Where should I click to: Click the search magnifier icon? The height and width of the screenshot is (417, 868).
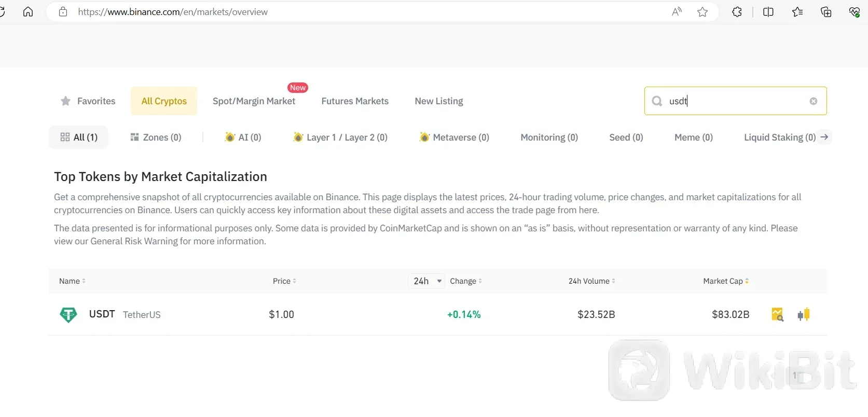[x=657, y=101]
